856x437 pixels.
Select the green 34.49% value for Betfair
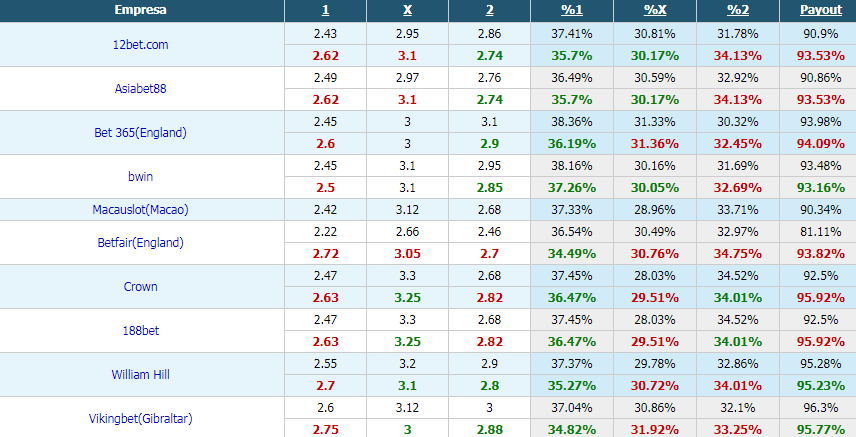coord(572,254)
